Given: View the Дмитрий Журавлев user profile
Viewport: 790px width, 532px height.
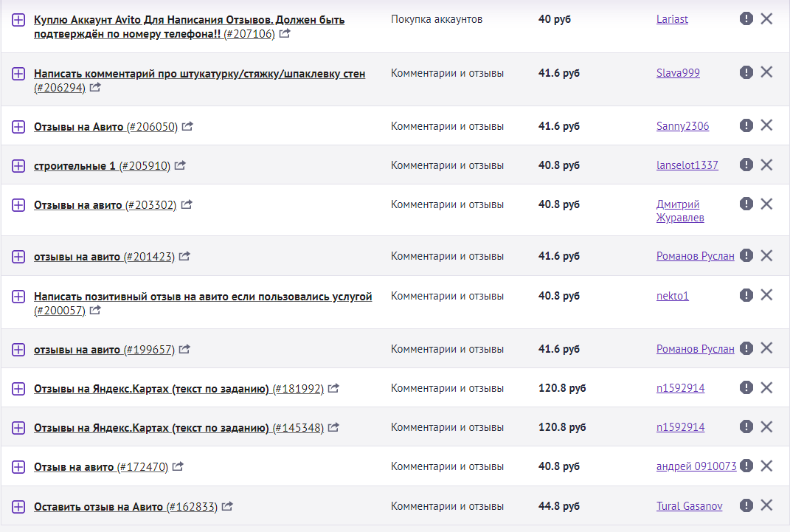Looking at the screenshot, I should 679,211.
